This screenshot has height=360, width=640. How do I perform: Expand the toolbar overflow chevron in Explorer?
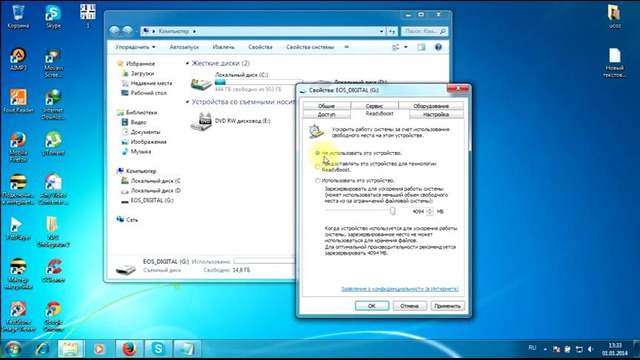(x=347, y=47)
